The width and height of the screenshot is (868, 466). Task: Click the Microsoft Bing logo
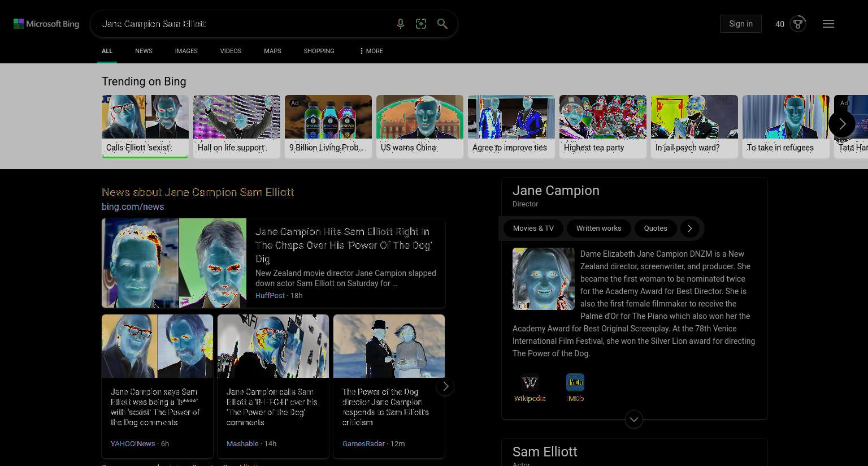pyautogui.click(x=46, y=24)
